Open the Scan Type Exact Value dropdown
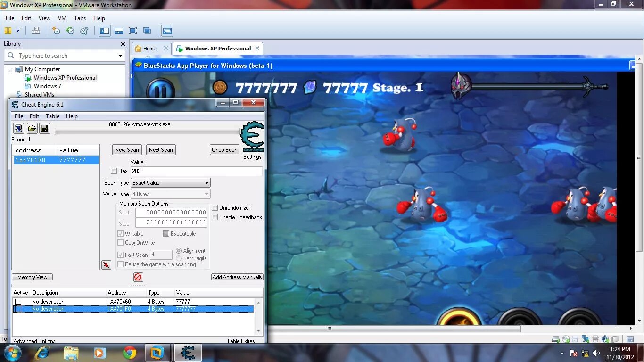 (x=171, y=183)
